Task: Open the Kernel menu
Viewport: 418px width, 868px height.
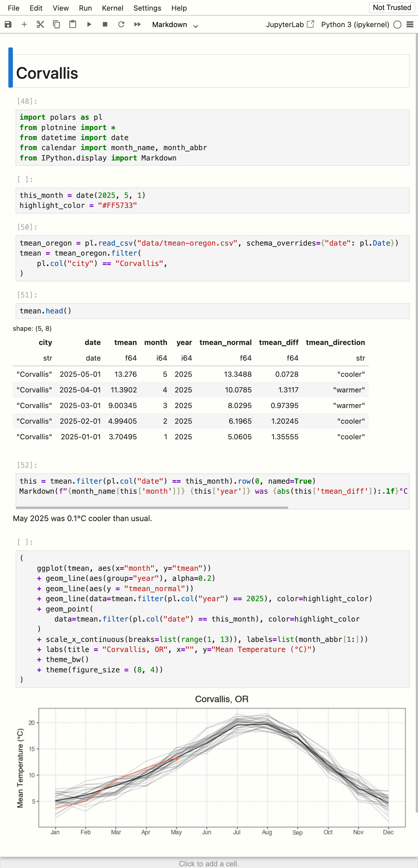Action: (x=112, y=8)
